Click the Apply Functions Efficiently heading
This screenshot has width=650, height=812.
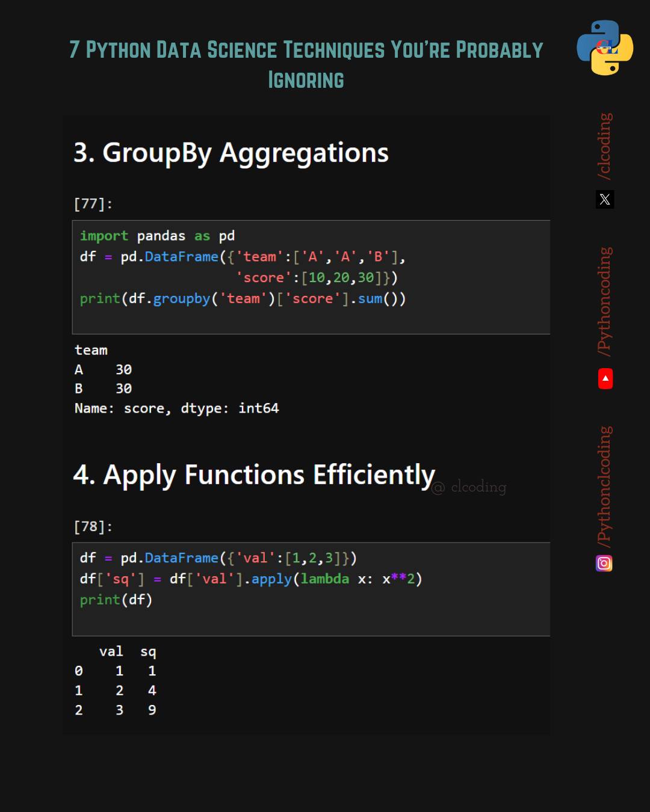pos(254,475)
